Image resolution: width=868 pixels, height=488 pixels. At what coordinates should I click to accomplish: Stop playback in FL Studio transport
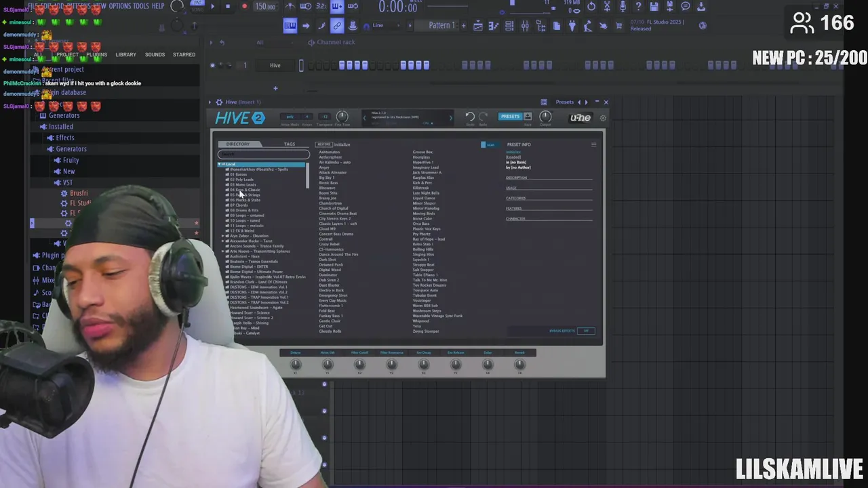click(228, 7)
